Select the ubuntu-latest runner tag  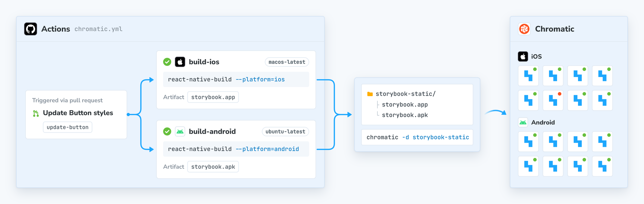click(285, 132)
